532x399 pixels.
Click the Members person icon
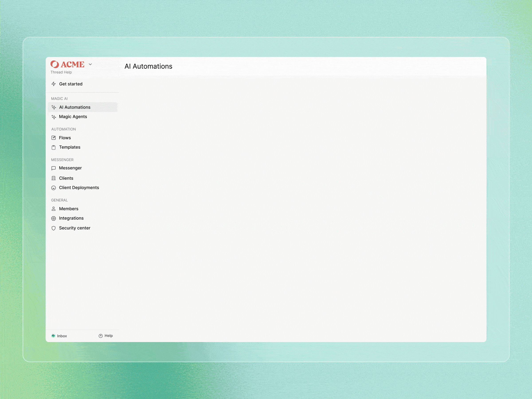pos(54,209)
